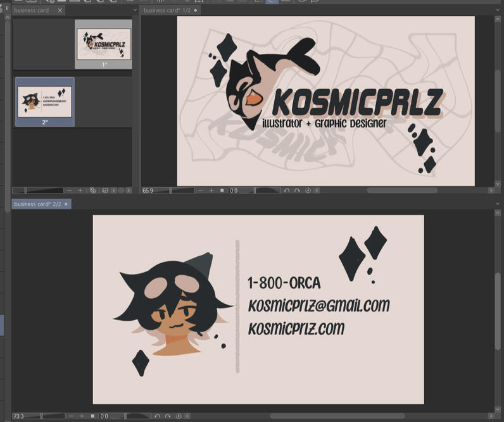Rotate the top canvas left

click(287, 190)
